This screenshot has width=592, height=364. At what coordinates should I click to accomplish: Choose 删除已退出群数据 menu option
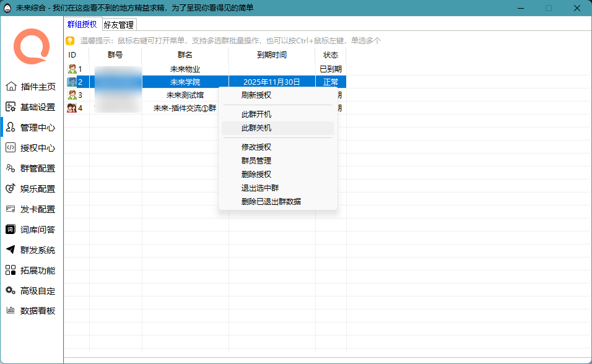(x=271, y=201)
